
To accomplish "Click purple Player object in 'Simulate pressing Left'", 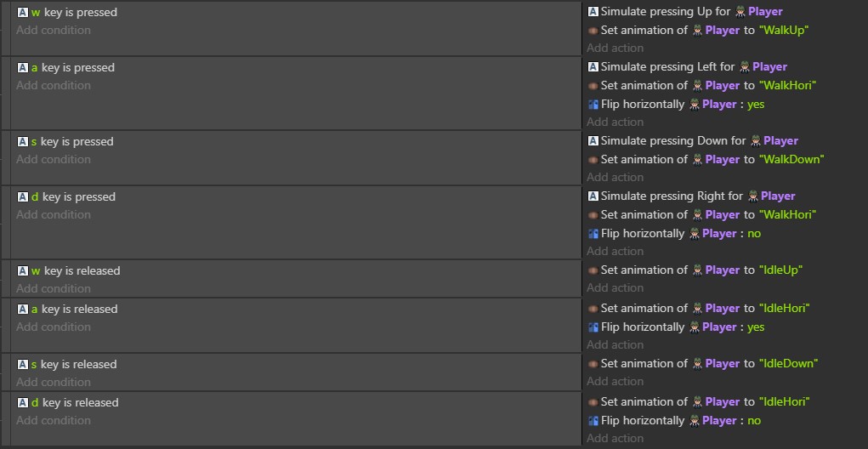I will pos(769,67).
